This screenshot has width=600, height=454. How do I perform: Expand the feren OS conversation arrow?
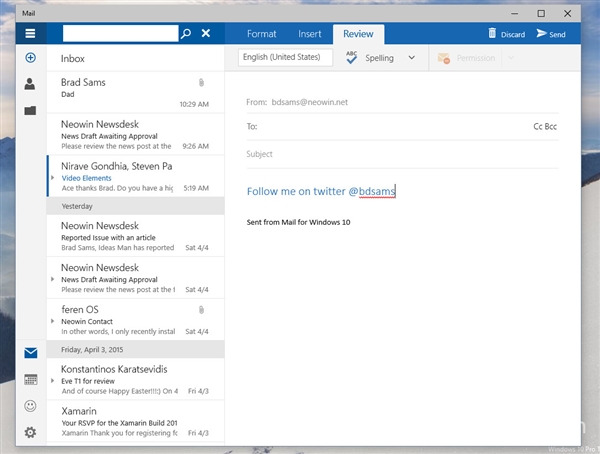click(53, 321)
